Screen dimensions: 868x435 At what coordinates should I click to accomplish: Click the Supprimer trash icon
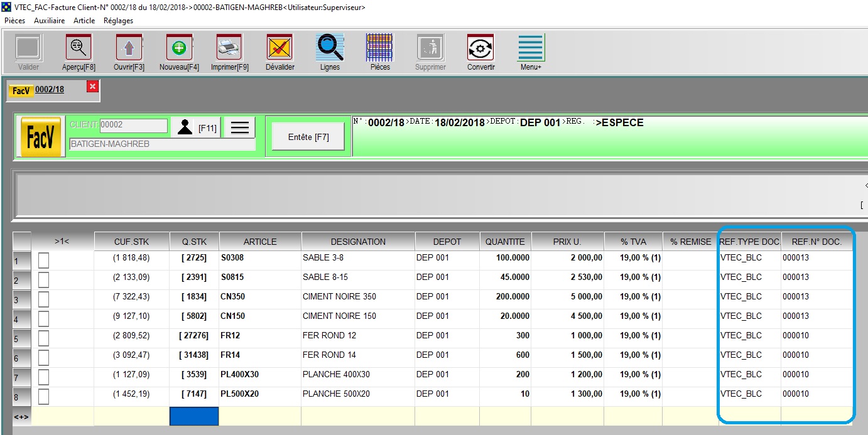(x=430, y=48)
